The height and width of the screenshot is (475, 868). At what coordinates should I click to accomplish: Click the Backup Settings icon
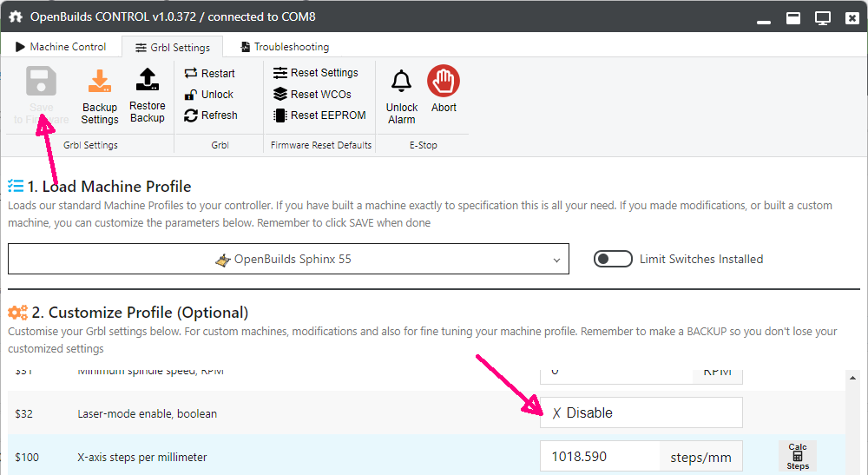100,82
